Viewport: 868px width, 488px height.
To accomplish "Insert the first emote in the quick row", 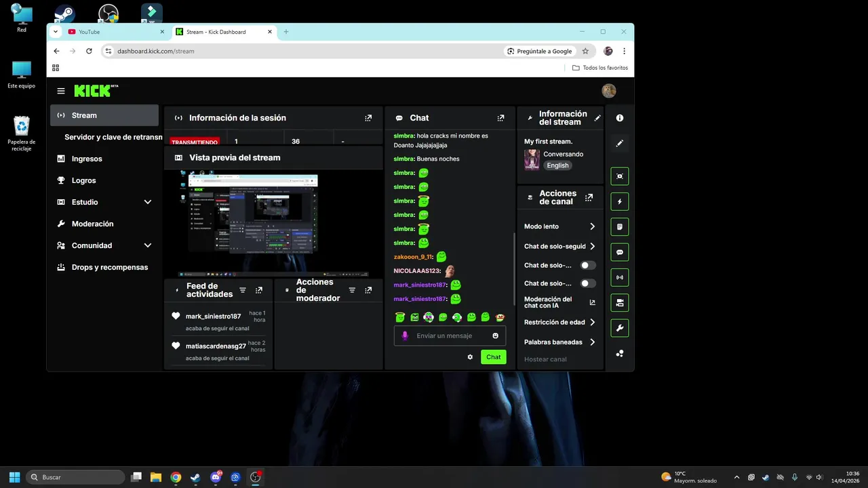I will (400, 317).
